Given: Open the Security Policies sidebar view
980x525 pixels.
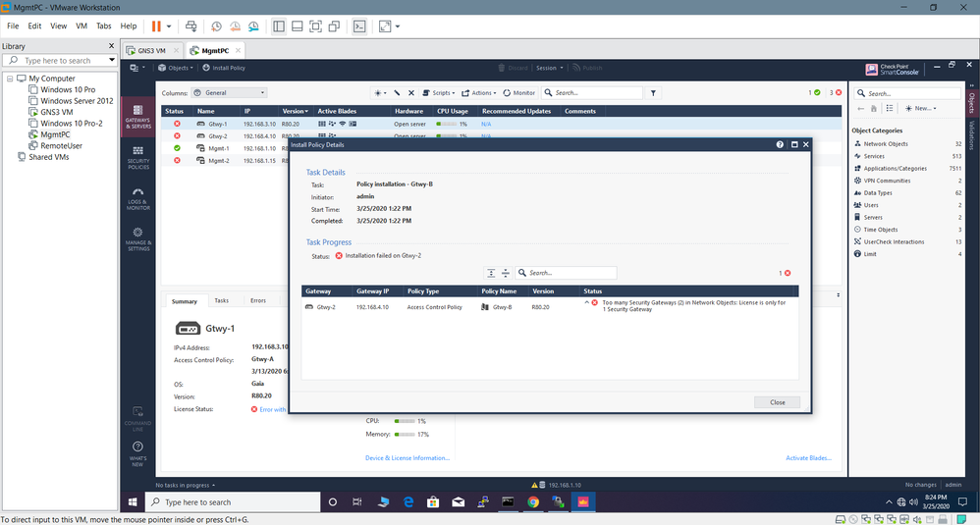Looking at the screenshot, I should click(137, 157).
